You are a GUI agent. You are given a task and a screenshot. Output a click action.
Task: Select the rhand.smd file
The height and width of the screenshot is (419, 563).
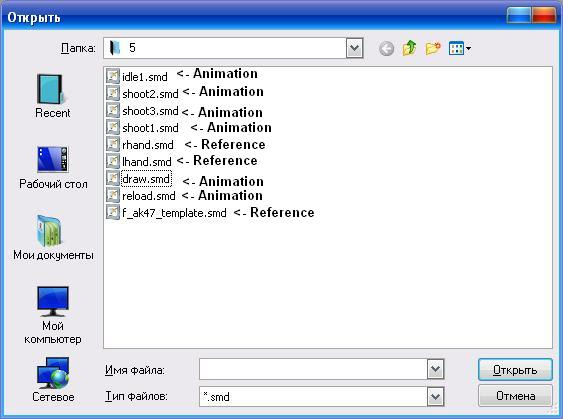[140, 145]
